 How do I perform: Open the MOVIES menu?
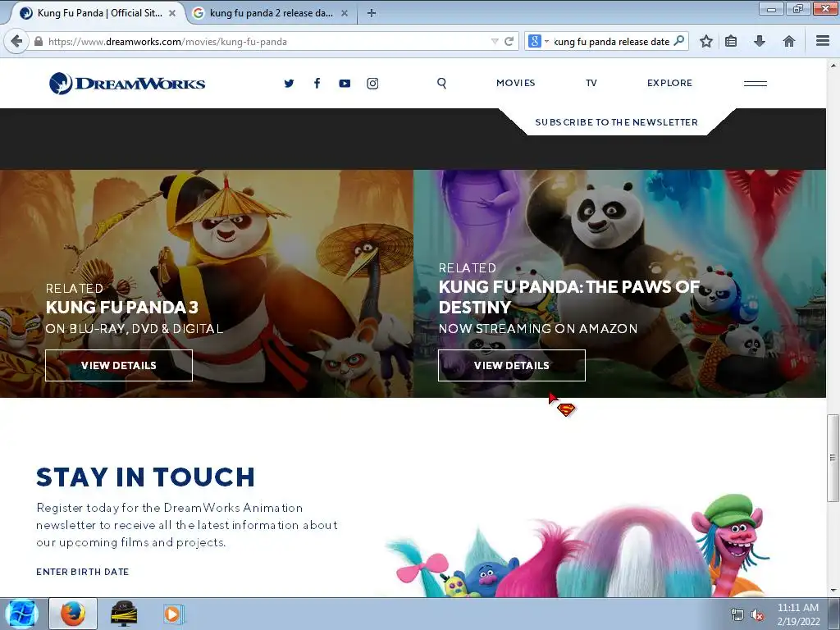[515, 83]
